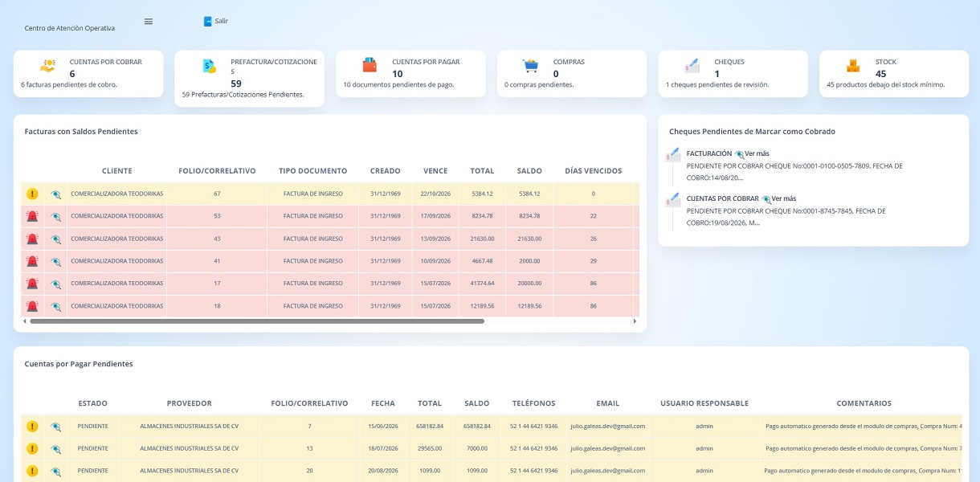Sort payables by PROVEEDOR column header
This screenshot has height=482, width=980.
(189, 403)
